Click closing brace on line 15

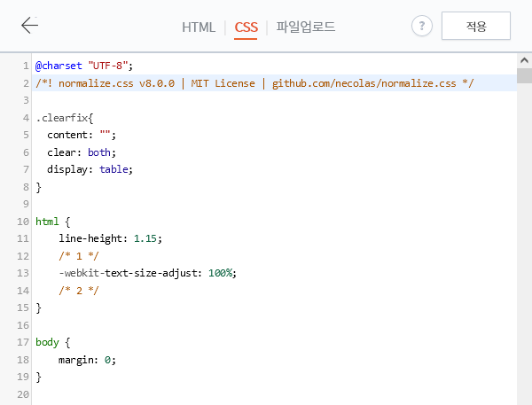coord(39,308)
